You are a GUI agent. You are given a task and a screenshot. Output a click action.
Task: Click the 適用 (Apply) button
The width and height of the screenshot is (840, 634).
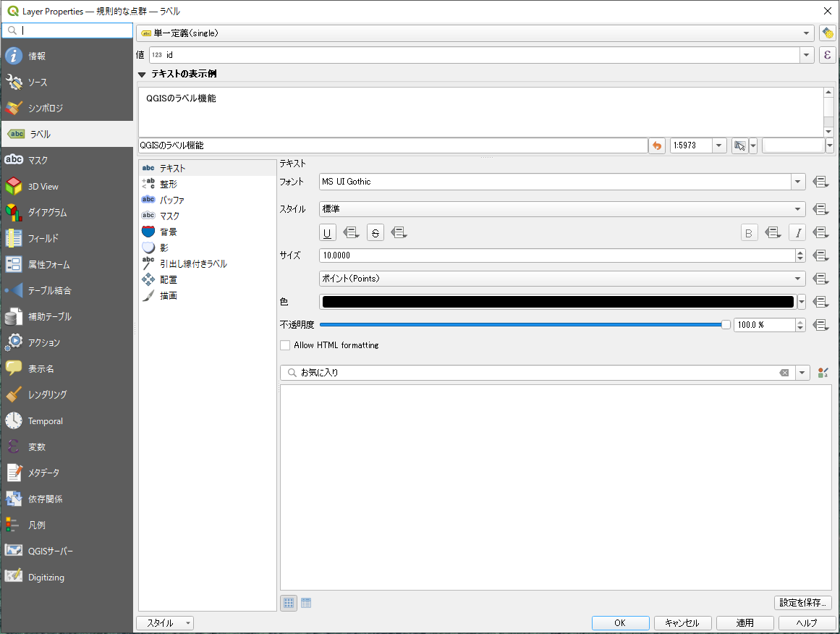click(744, 622)
